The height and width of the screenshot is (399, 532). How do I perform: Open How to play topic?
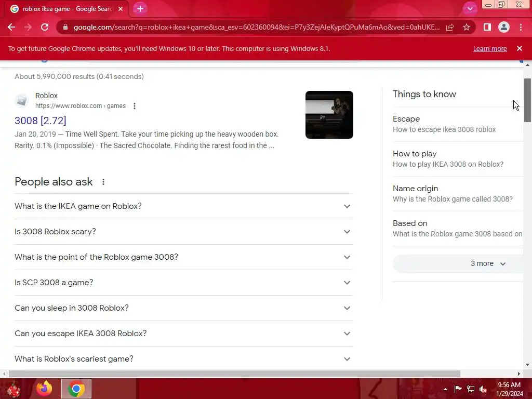[x=458, y=159]
